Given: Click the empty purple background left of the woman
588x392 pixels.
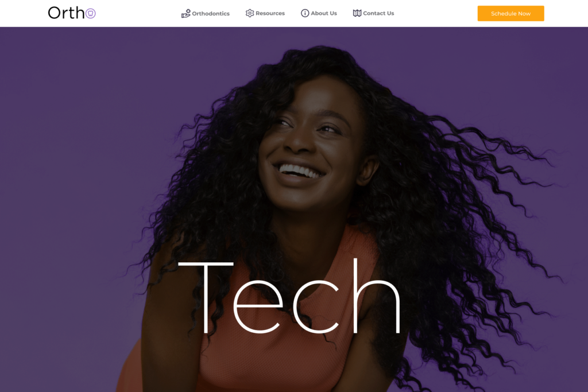Looking at the screenshot, I should 68,187.
